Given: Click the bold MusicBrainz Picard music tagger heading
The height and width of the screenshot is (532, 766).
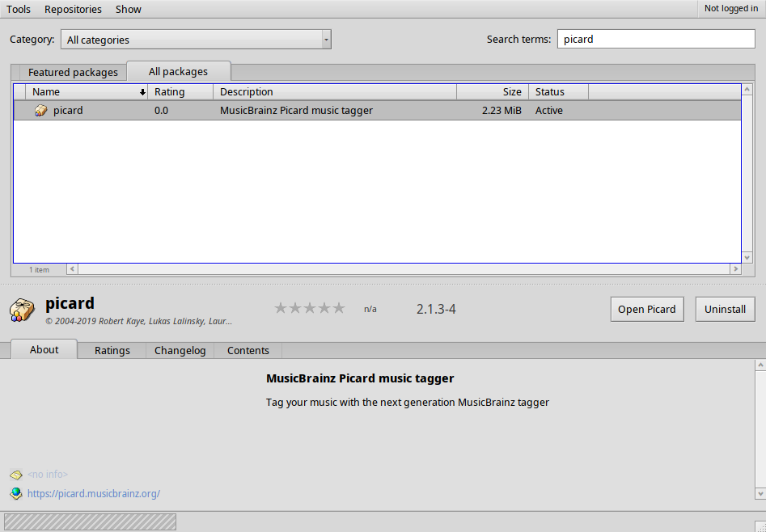Looking at the screenshot, I should pyautogui.click(x=360, y=378).
